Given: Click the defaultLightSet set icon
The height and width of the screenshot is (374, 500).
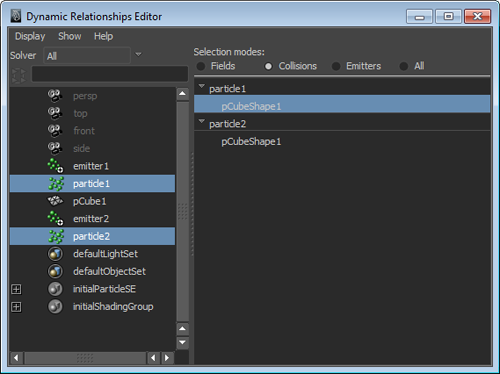Looking at the screenshot, I should (55, 254).
